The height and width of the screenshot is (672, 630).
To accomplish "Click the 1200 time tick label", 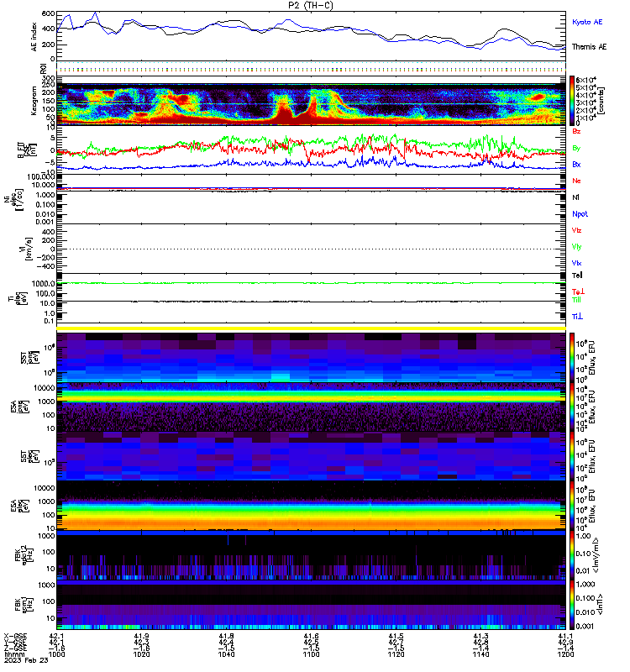I will (x=565, y=654).
